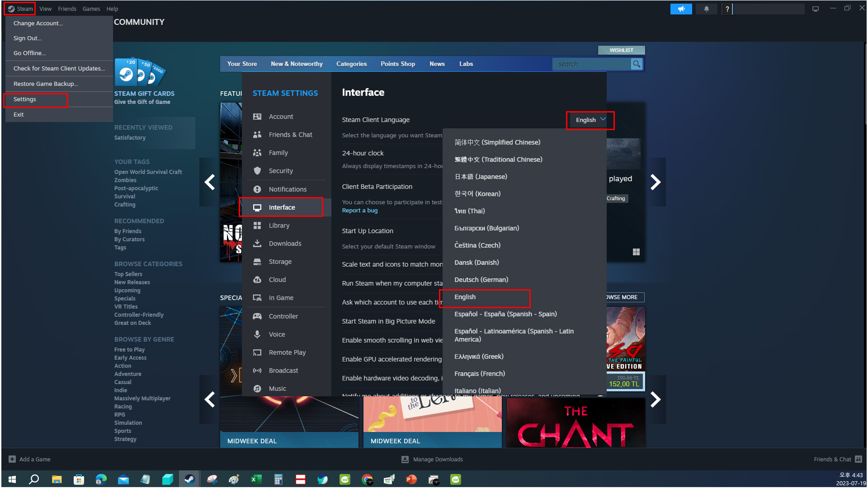Select Deutsch (German) from language list
868x488 pixels.
click(481, 280)
